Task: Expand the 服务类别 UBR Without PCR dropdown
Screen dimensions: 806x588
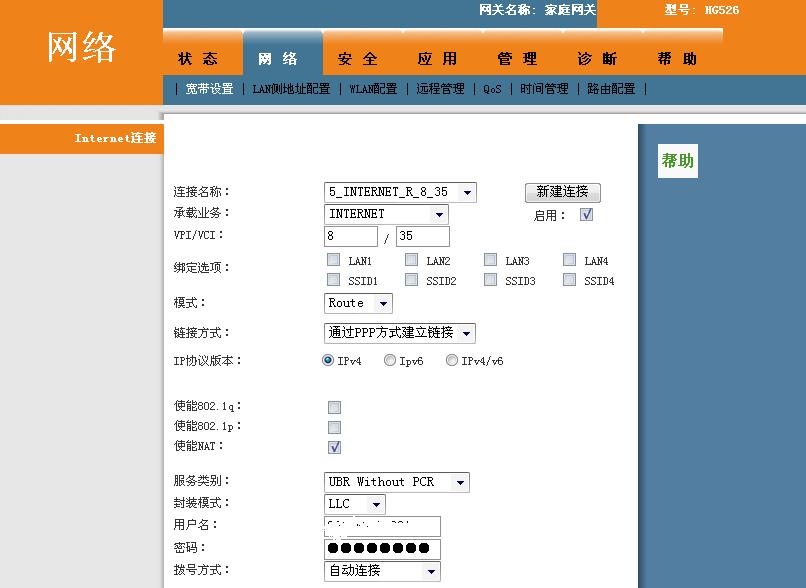Action: point(397,482)
